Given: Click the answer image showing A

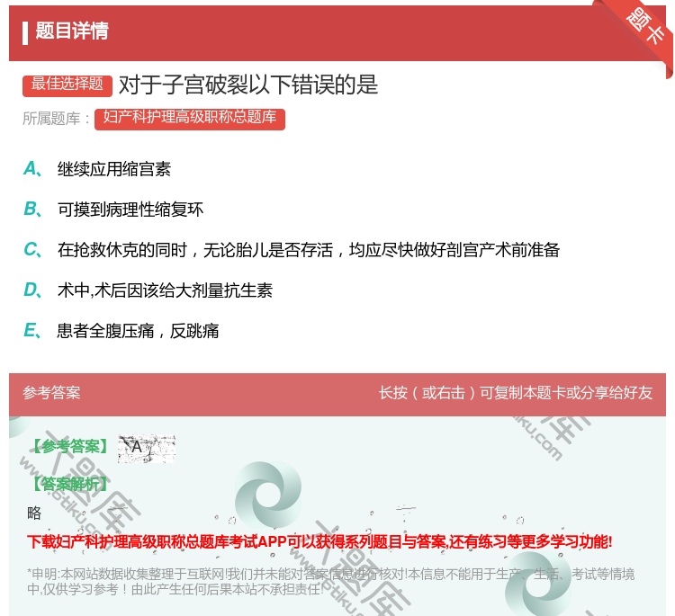Looking at the screenshot, I should (147, 449).
